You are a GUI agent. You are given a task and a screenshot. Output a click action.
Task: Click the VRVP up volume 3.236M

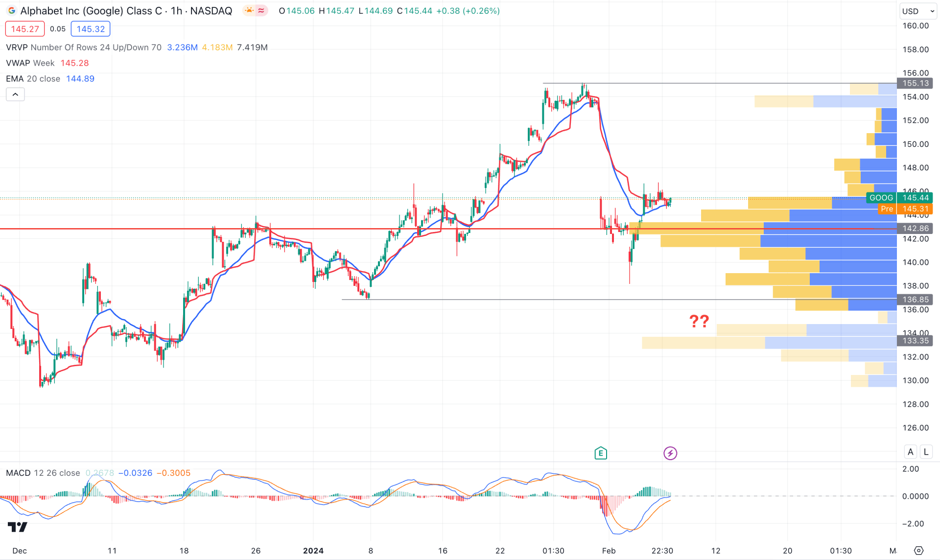coord(183,47)
